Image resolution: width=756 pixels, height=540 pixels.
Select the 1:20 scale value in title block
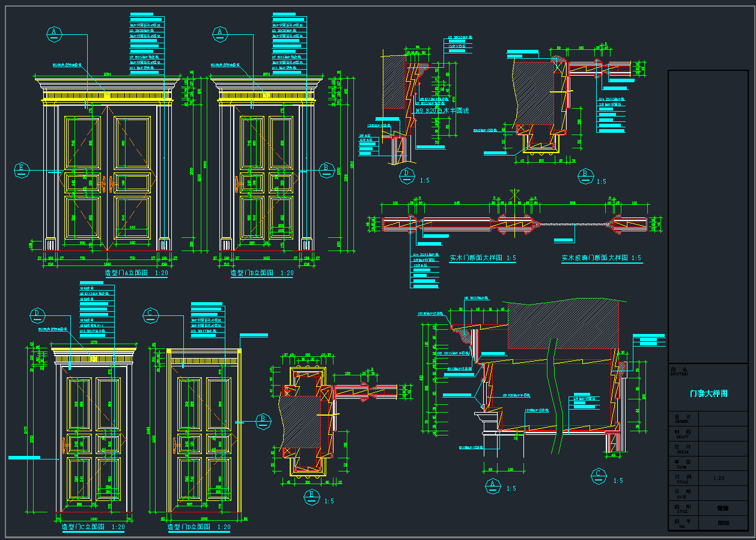(x=718, y=479)
